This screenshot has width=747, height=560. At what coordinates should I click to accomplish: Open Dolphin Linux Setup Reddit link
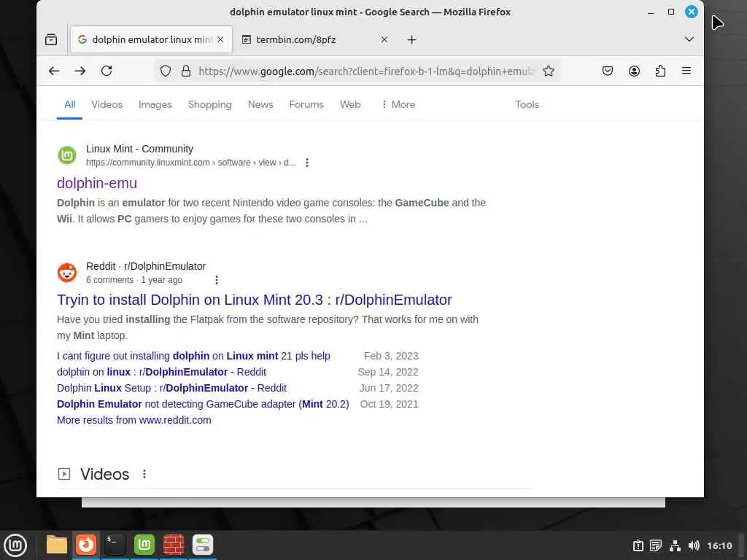click(171, 388)
